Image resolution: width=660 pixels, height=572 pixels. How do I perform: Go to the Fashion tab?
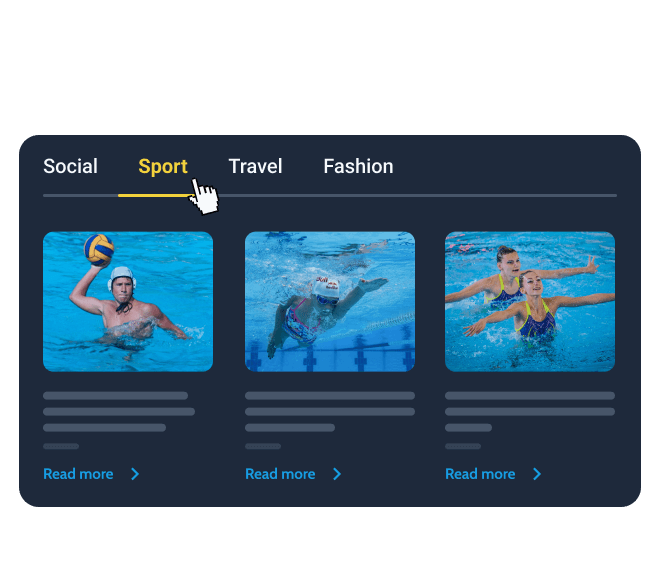[358, 166]
